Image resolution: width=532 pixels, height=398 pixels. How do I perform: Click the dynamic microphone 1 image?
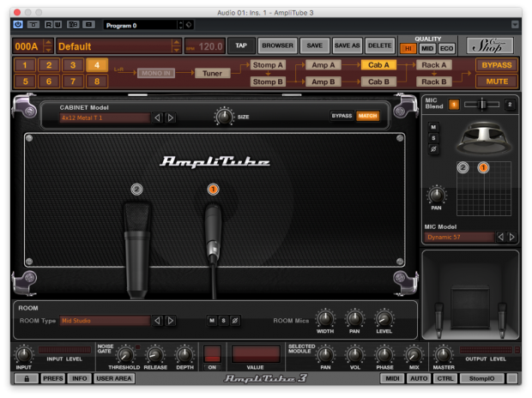(x=213, y=250)
